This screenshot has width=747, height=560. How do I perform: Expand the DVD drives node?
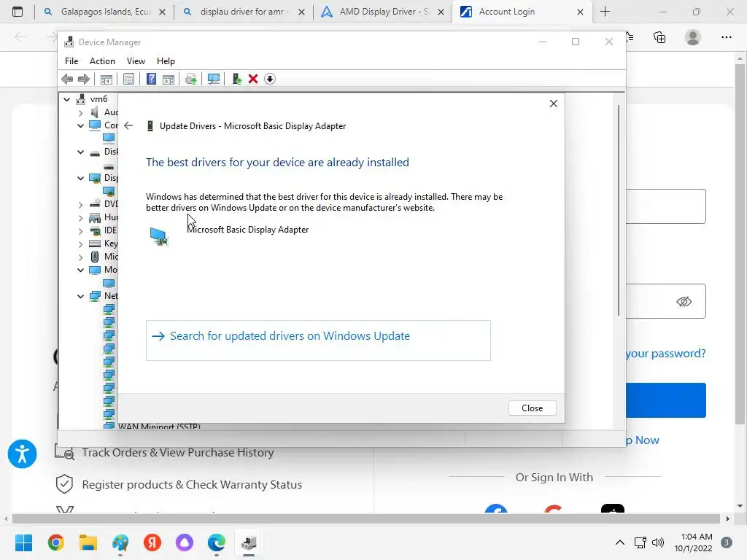coord(80,205)
